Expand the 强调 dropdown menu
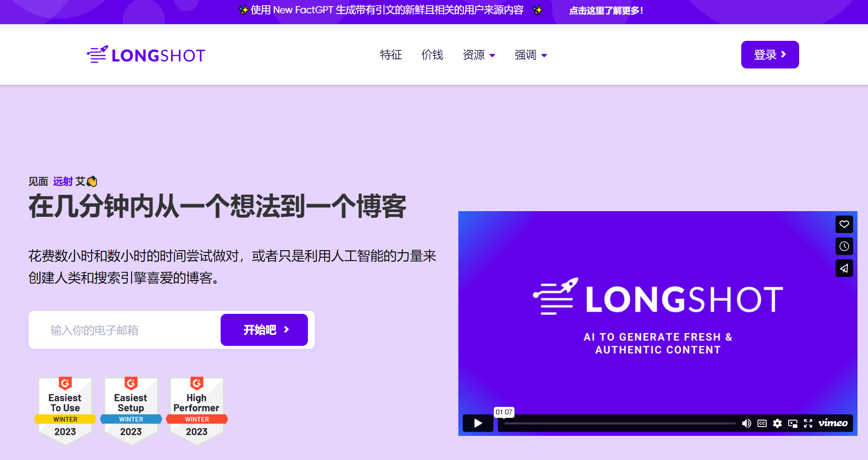 click(x=530, y=55)
